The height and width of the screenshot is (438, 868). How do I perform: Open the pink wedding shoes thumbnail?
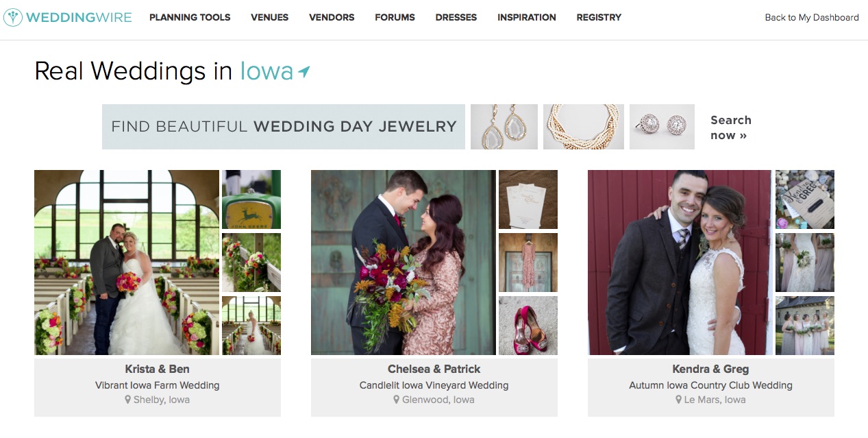pos(528,326)
